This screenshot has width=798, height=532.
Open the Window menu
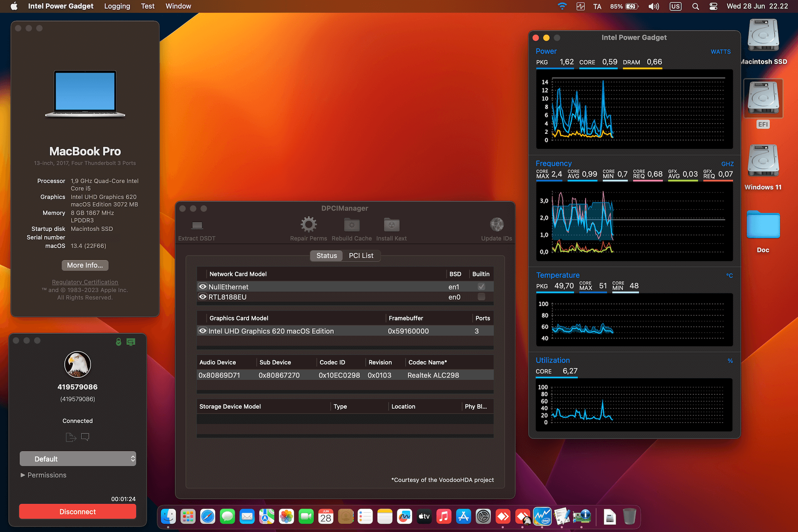pos(178,6)
